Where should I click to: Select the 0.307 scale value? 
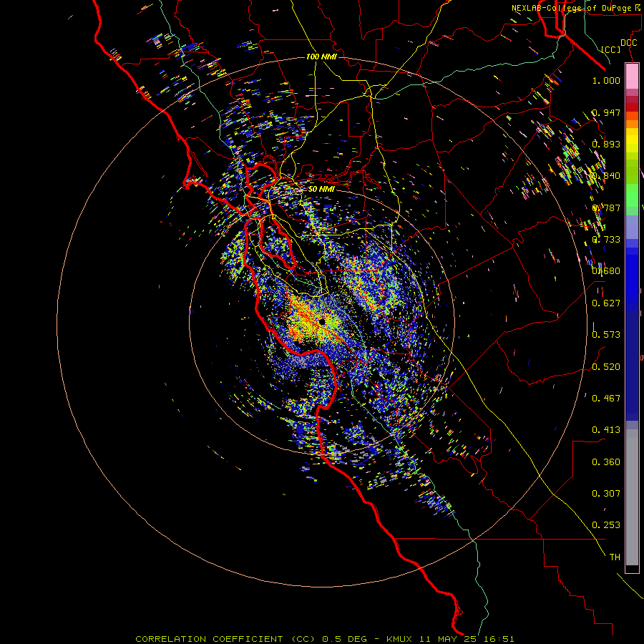[x=606, y=494]
